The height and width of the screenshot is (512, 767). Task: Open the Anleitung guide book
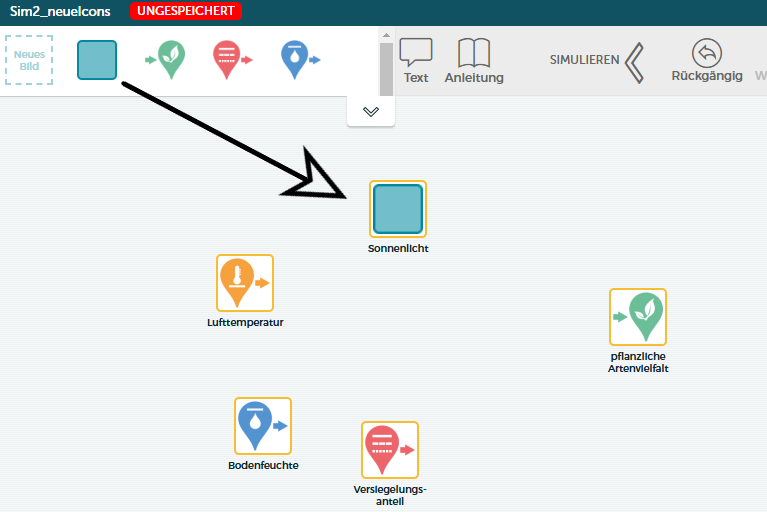(474, 61)
